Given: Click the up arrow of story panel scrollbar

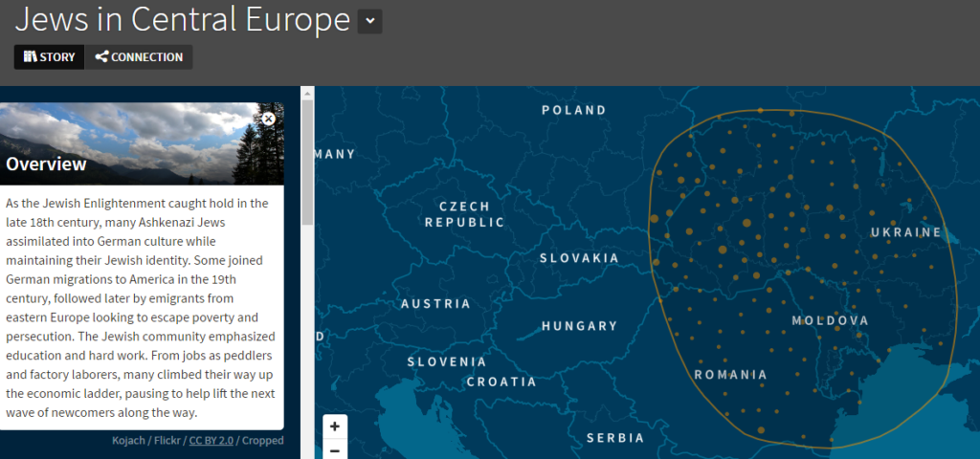Looking at the screenshot, I should 307,93.
